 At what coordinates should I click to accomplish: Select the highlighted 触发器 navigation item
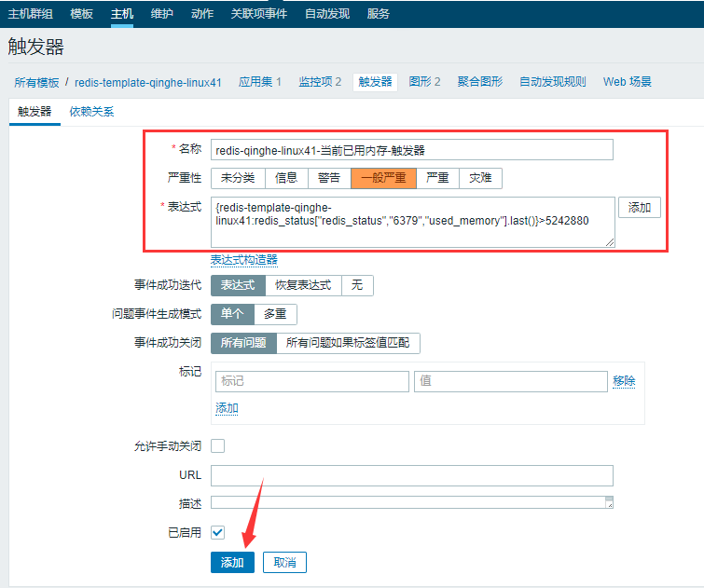375,82
